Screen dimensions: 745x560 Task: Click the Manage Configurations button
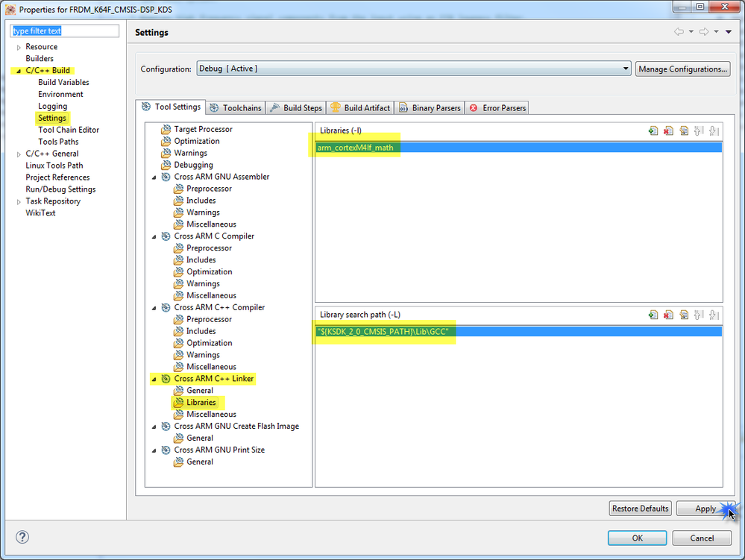(x=683, y=69)
